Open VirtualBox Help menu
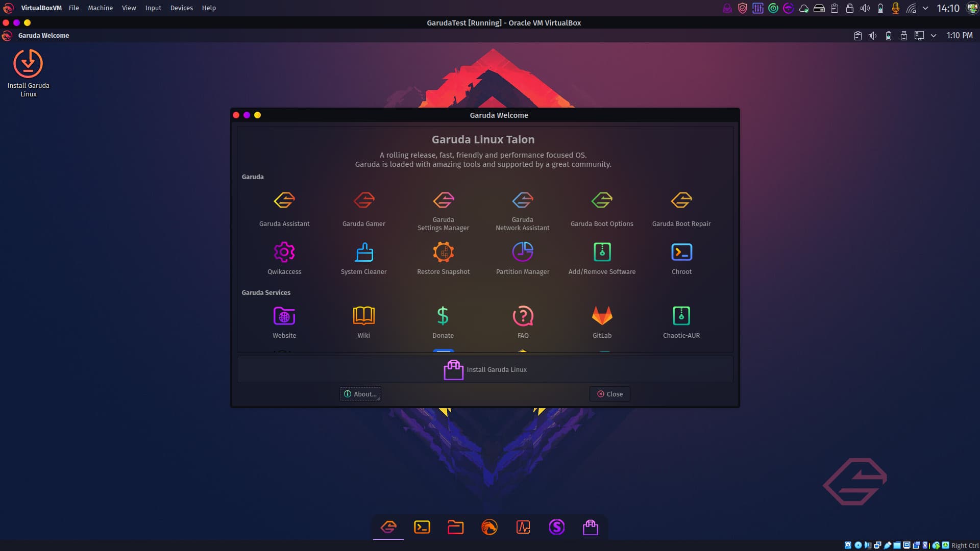Screen dimensions: 980x551 tap(209, 8)
